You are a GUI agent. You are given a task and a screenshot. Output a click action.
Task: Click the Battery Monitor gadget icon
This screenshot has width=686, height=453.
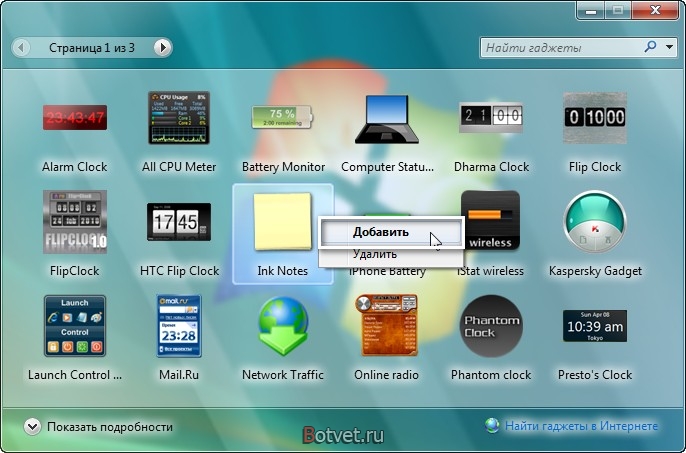click(x=283, y=116)
